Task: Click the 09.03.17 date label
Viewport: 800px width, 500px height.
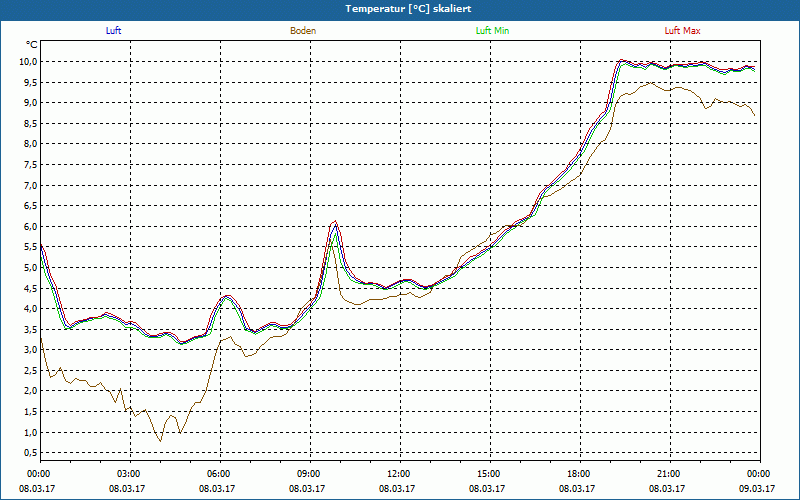Action: coord(757,488)
